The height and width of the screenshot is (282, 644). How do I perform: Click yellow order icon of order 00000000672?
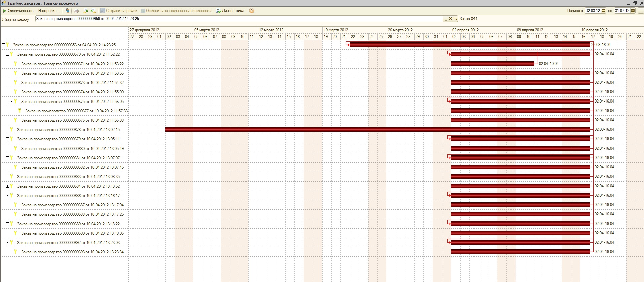pyautogui.click(x=15, y=73)
